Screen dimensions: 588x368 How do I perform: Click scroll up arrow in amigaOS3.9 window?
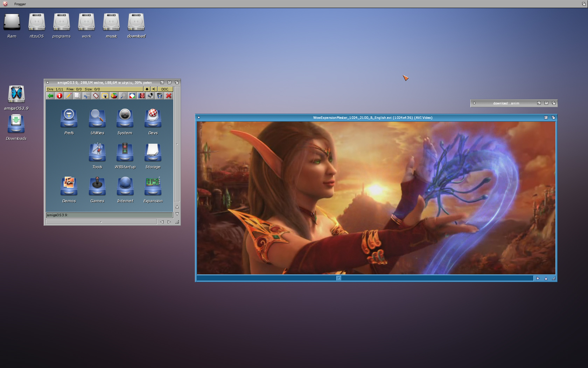(177, 207)
